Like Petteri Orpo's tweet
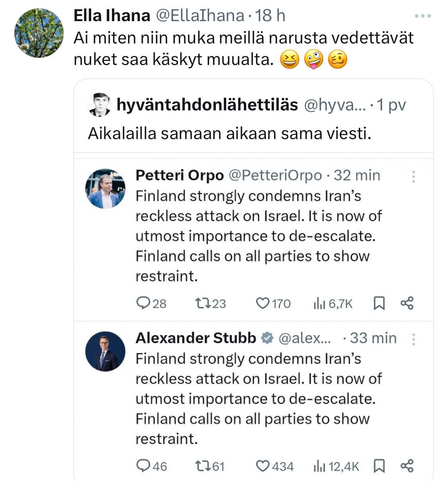Image resolution: width=448 pixels, height=481 pixels. coord(262,303)
